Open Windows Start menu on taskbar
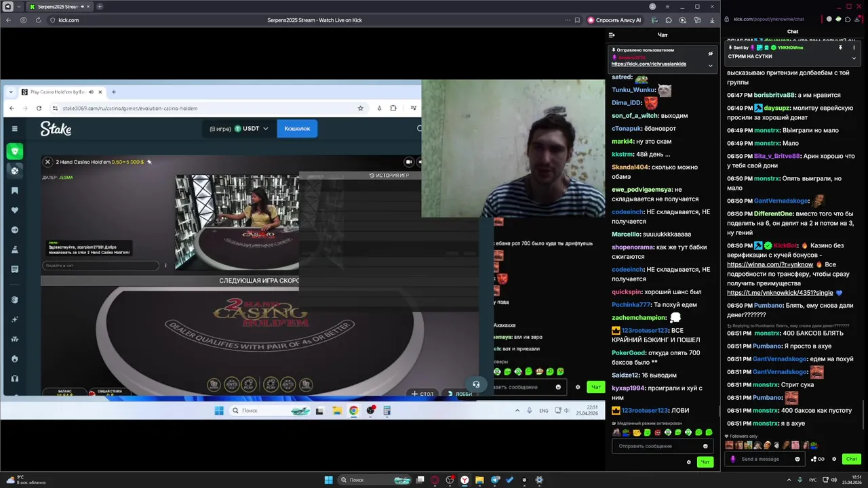The image size is (868, 488). point(328,480)
